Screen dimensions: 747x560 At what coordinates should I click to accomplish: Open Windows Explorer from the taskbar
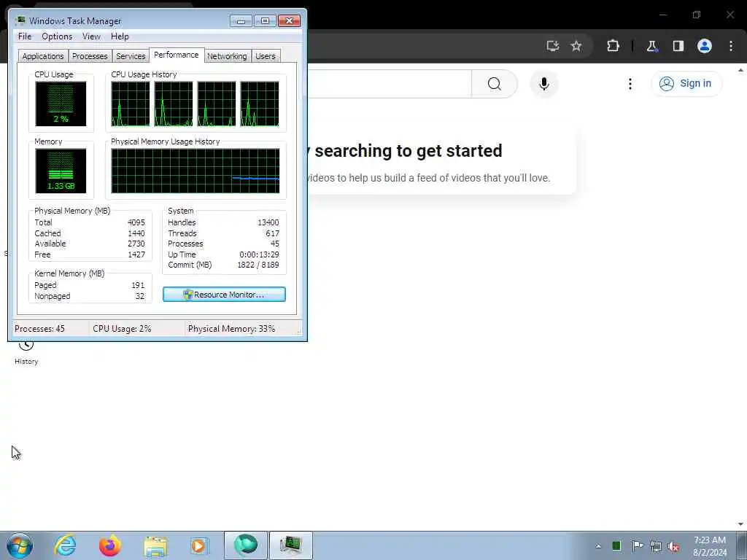click(155, 545)
